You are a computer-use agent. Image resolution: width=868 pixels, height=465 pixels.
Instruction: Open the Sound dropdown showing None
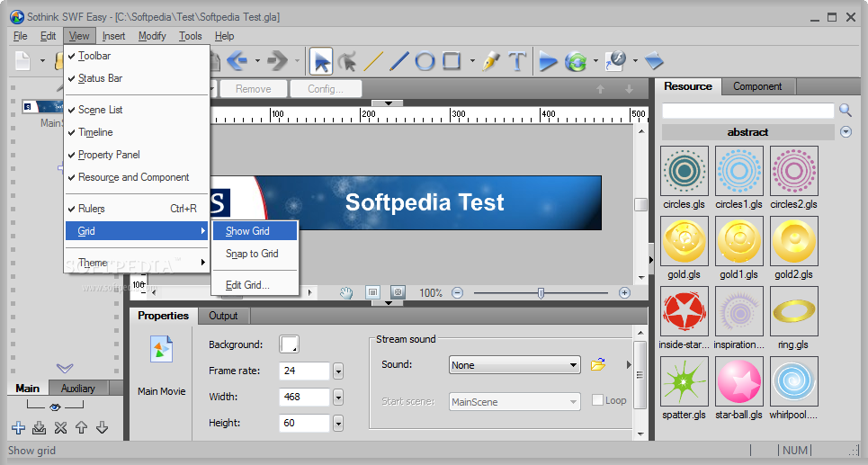(515, 365)
